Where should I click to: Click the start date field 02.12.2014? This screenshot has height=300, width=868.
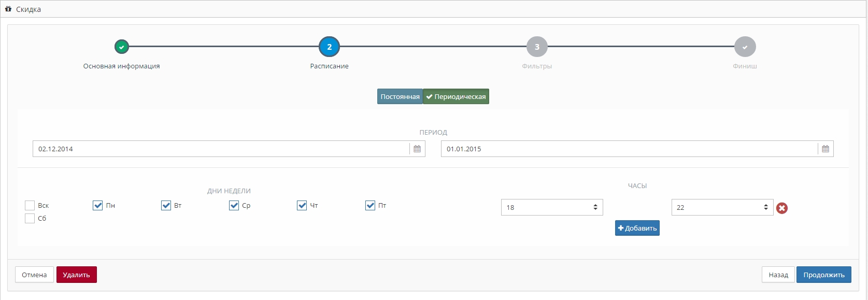pyautogui.click(x=221, y=149)
